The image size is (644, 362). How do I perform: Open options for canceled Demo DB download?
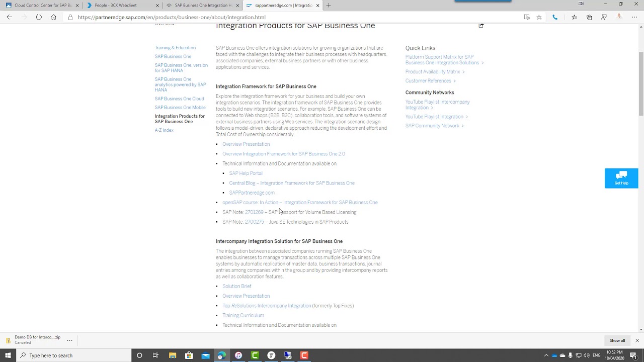70,340
